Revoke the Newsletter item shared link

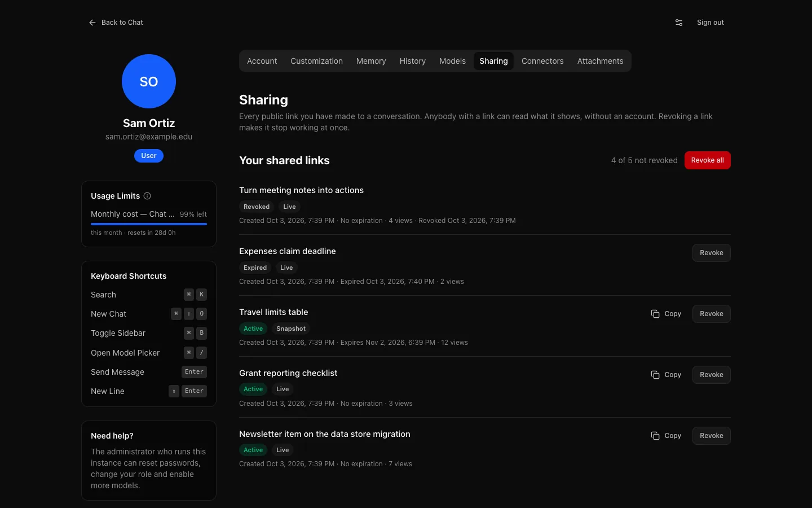[712, 436]
